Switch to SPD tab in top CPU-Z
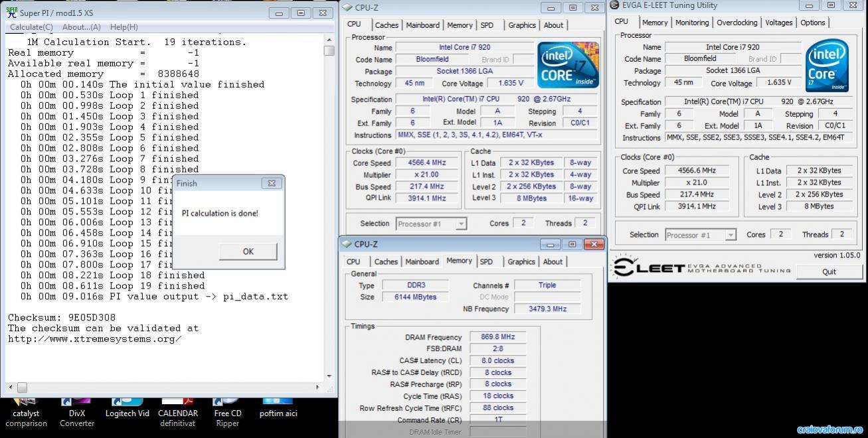This screenshot has width=868, height=438. tap(487, 25)
